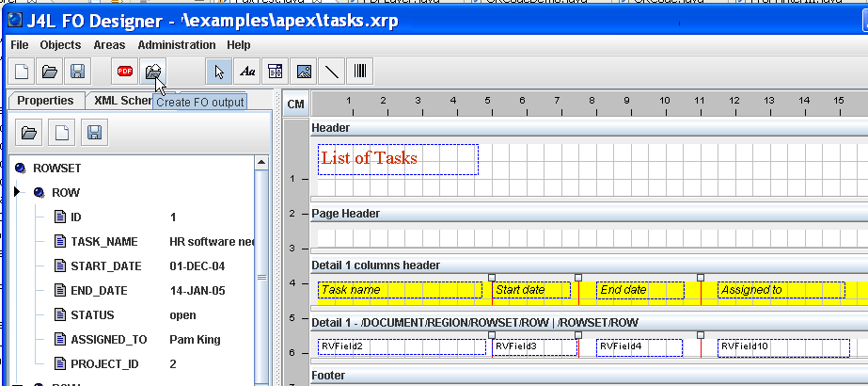Click the tree panel vertical scrollbar thumb
The image size is (868, 386).
(x=261, y=277)
